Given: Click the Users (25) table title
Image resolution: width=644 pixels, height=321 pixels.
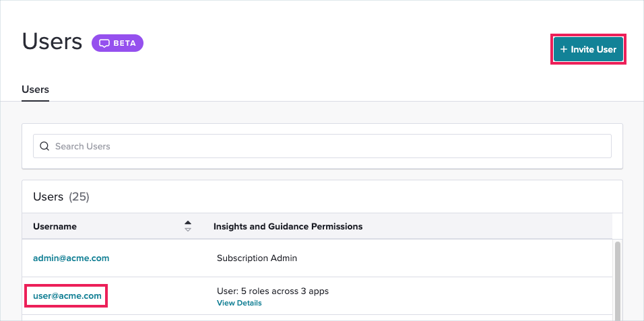Looking at the screenshot, I should tap(61, 197).
